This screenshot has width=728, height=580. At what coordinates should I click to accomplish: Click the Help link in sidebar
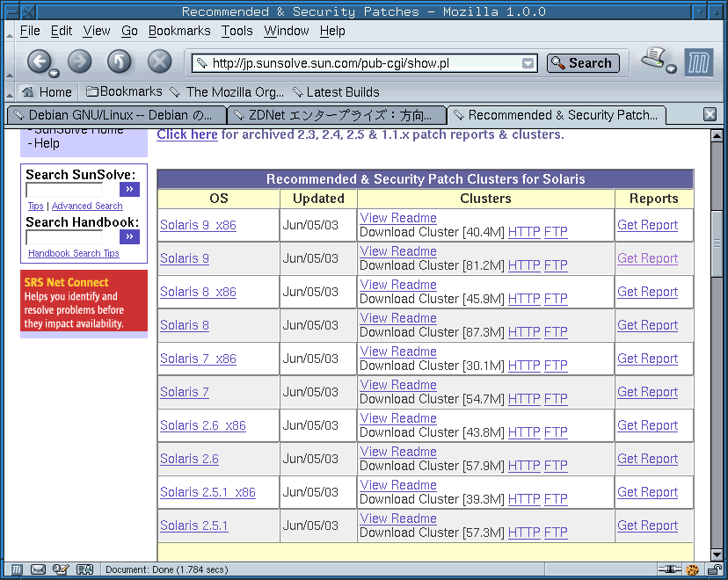pos(47,143)
